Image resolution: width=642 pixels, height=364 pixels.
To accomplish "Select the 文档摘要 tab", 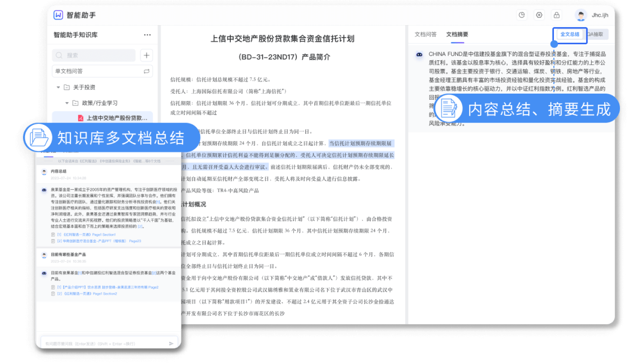I will click(x=458, y=34).
